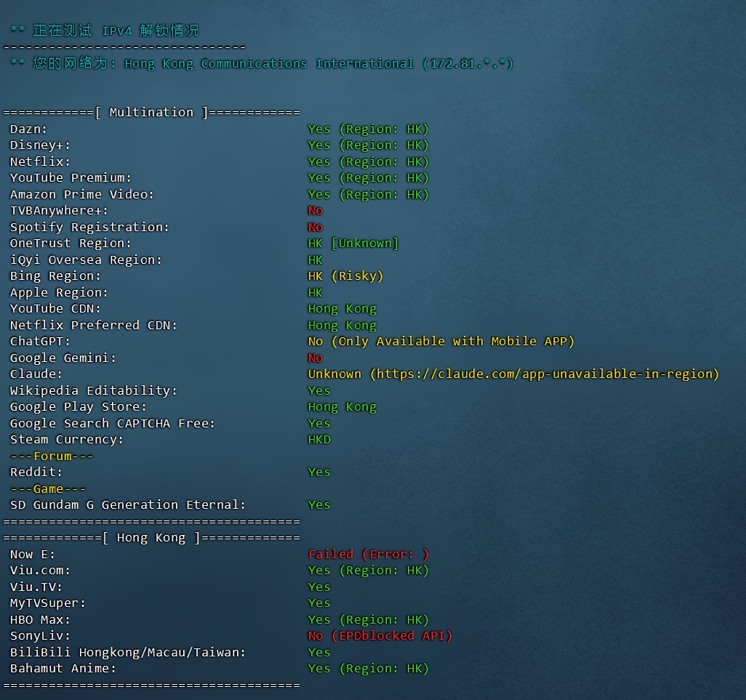Click the OneTrust Region HK [Unknown] value
The height and width of the screenshot is (700, 746).
pyautogui.click(x=353, y=244)
